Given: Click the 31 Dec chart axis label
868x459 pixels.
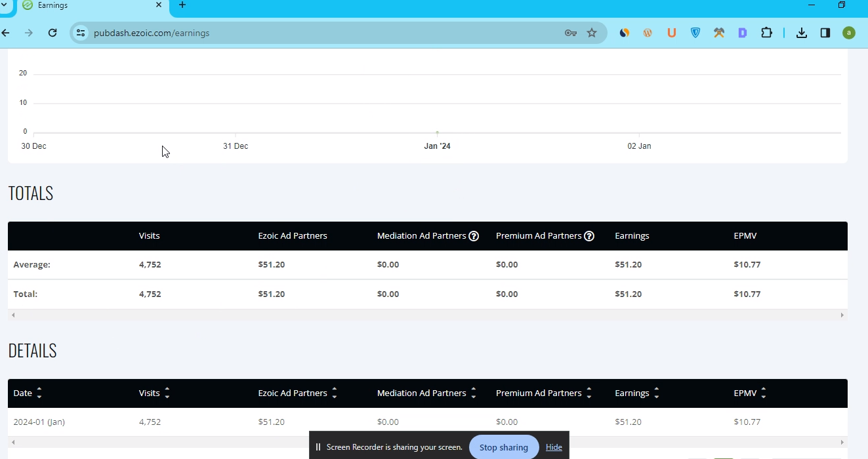Looking at the screenshot, I should pyautogui.click(x=236, y=146).
